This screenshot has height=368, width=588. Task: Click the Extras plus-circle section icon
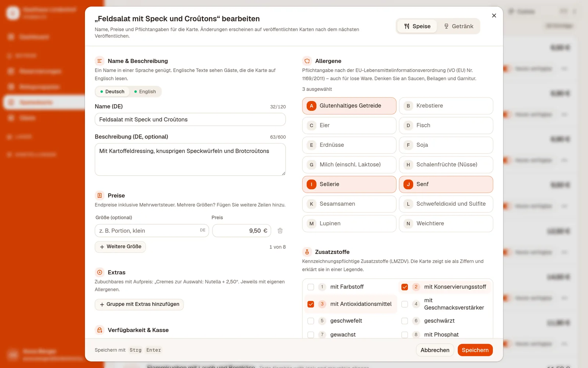(100, 272)
